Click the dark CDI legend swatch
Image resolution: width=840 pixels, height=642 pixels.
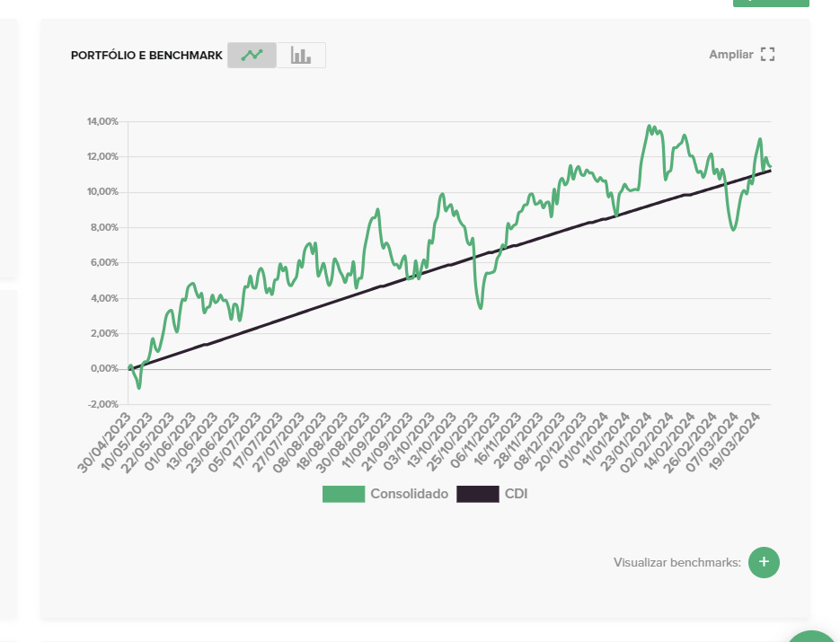pos(477,494)
